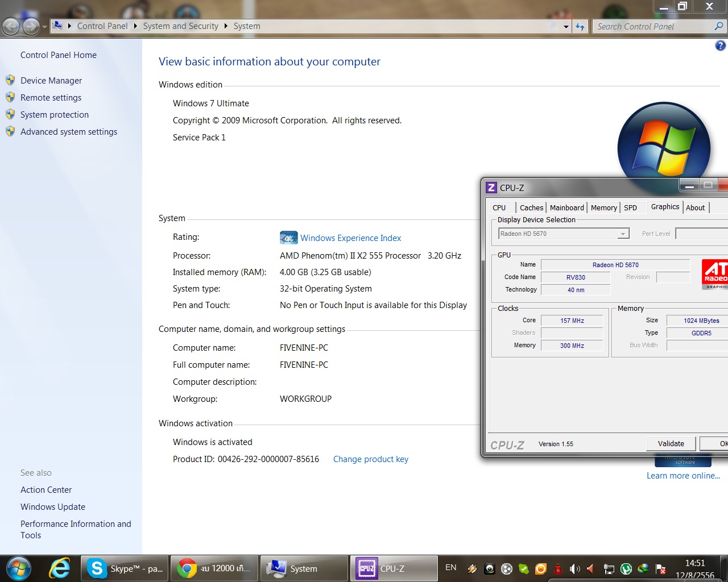This screenshot has height=582, width=728.
Task: Click the Search Control Panel field
Action: [x=653, y=27]
